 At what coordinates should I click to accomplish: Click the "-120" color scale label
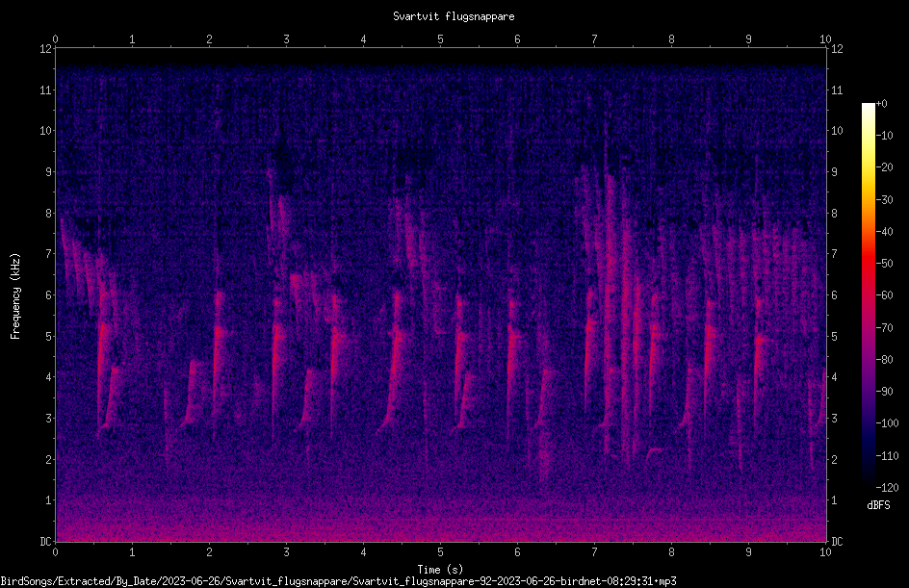(888, 488)
